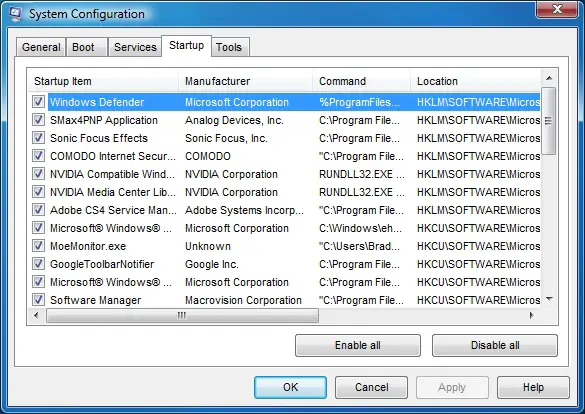Click the Analog Devices, Inc. manufacturer cell

point(234,120)
